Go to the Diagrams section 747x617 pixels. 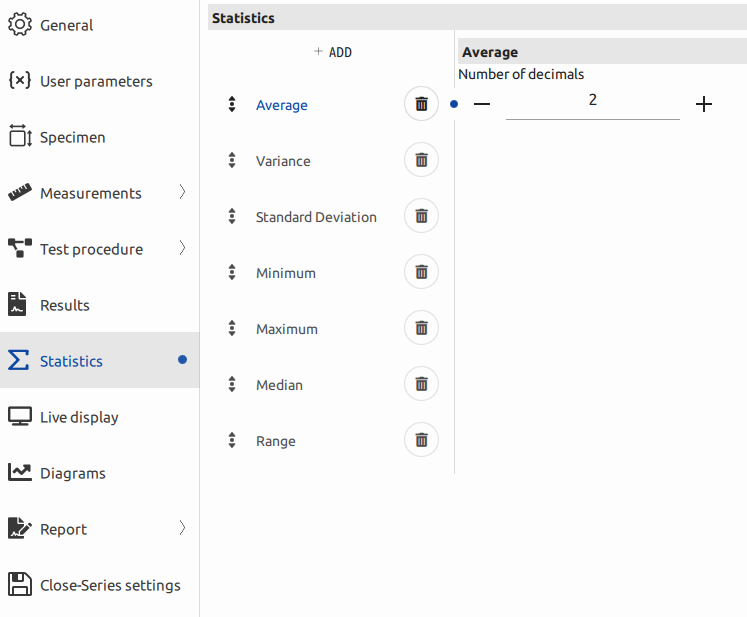(72, 473)
